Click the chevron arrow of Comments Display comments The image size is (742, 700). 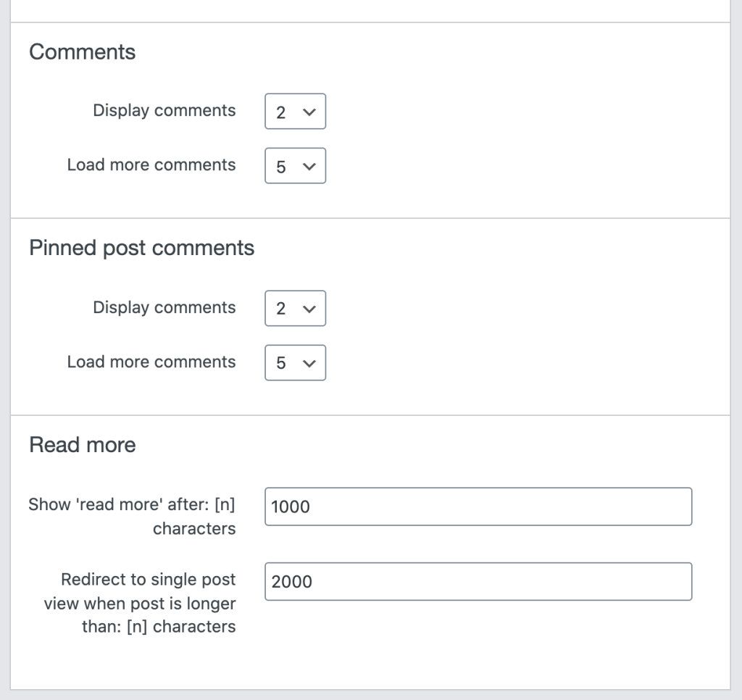[x=309, y=112]
